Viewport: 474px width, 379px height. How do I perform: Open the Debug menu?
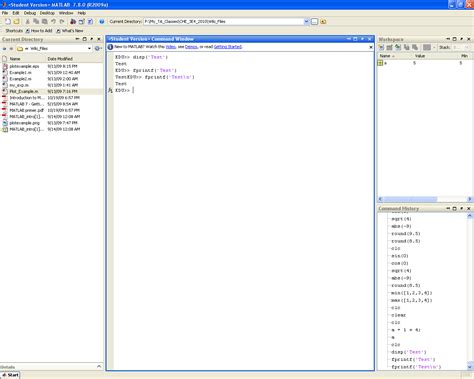[30, 13]
